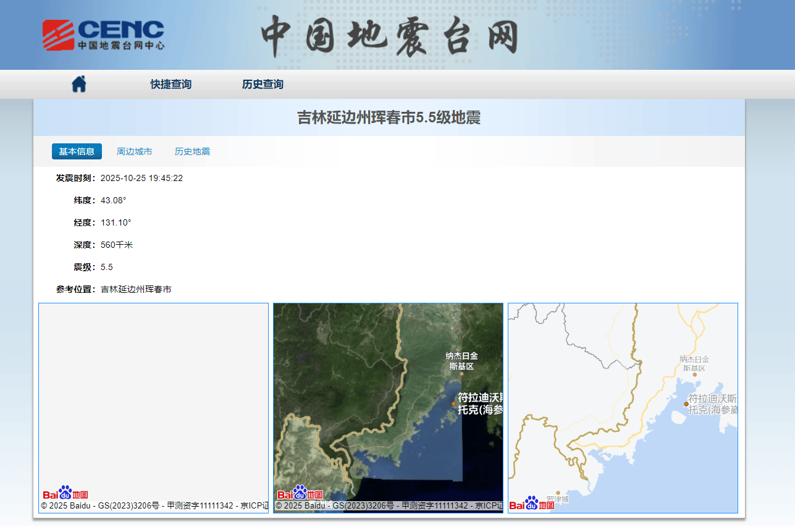Click the Home icon in the navigation bar
This screenshot has width=795, height=532.
click(80, 84)
